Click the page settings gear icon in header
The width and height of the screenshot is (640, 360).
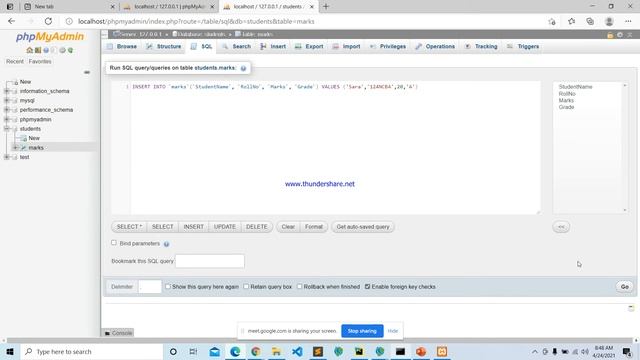pos(620,35)
